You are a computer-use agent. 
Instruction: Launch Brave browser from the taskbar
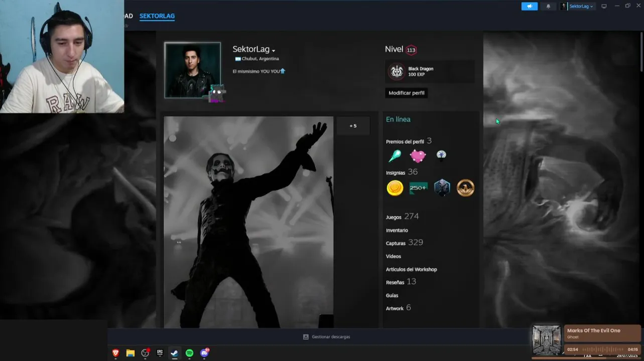click(x=116, y=353)
